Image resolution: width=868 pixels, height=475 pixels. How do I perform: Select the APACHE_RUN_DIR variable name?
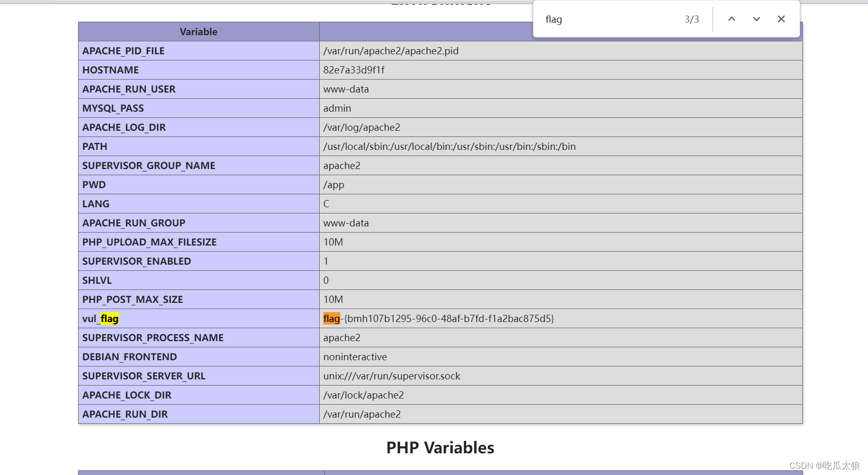[x=125, y=414]
